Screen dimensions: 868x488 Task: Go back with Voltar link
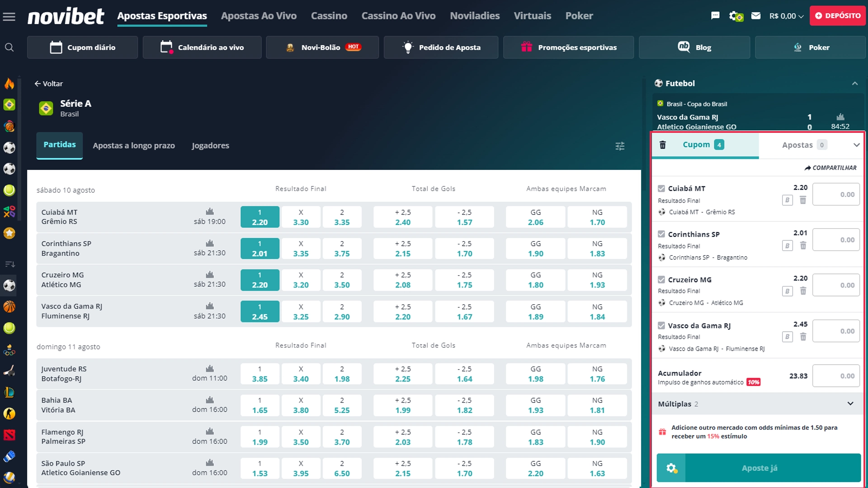pos(49,84)
